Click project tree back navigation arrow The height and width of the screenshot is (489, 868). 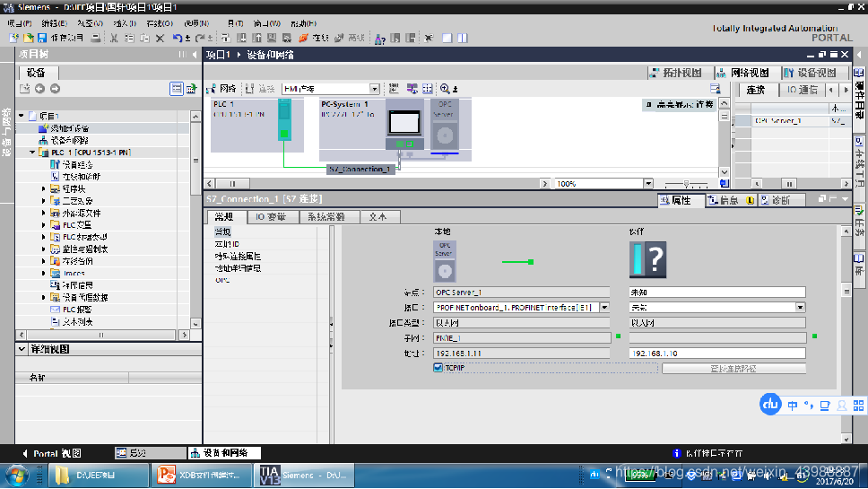(x=39, y=89)
